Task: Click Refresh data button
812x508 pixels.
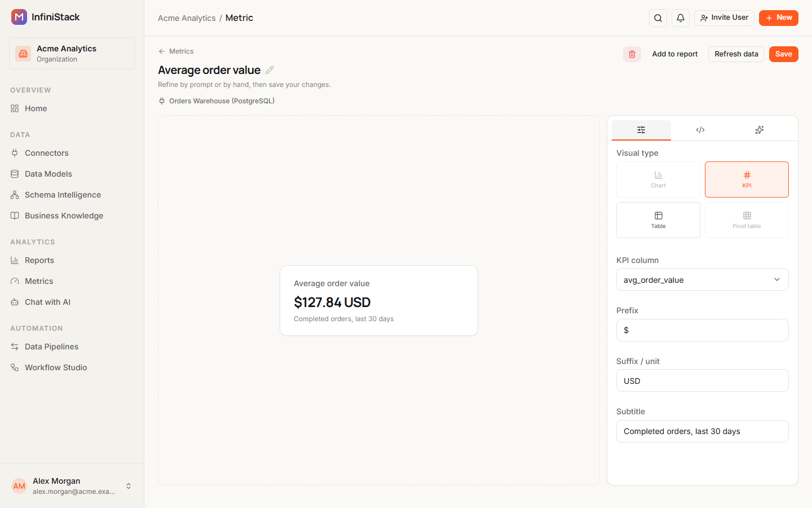Action: (x=736, y=54)
